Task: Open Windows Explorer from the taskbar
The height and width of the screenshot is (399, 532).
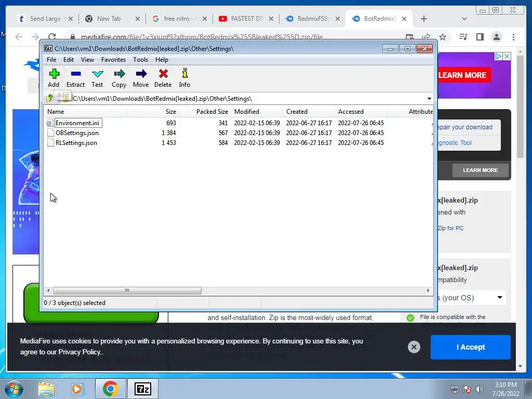Action: [x=46, y=389]
